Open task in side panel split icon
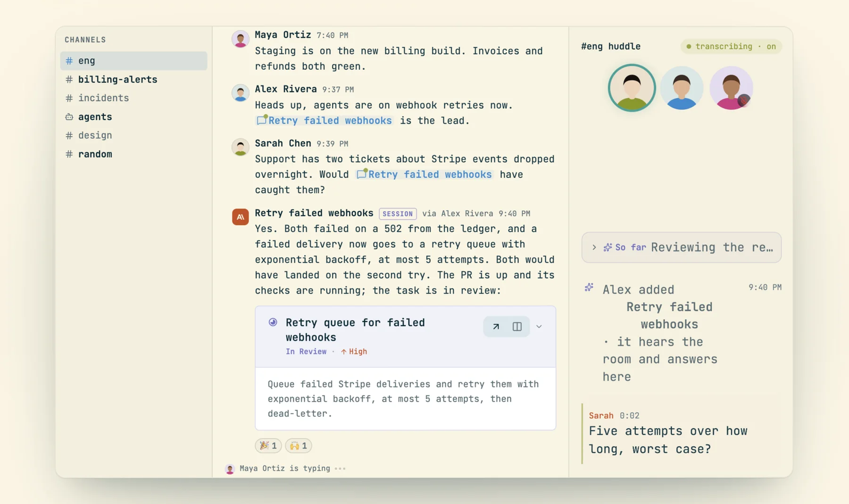This screenshot has width=849, height=504. coord(517,326)
